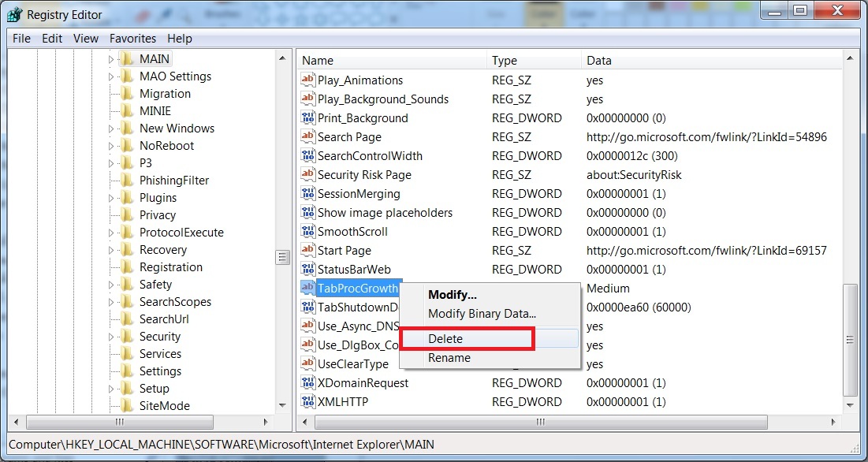This screenshot has width=868, height=462.
Task: Select Modify Binary Data in context menu
Action: (482, 314)
